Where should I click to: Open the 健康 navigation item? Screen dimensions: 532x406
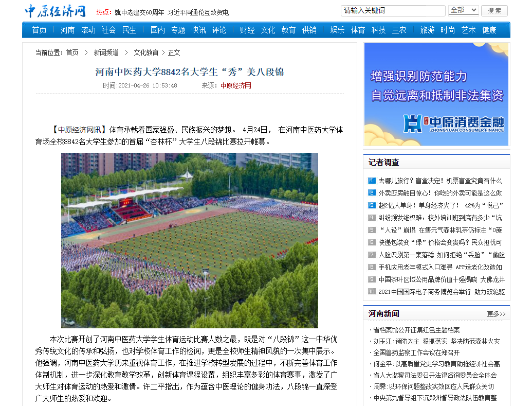click(x=489, y=30)
